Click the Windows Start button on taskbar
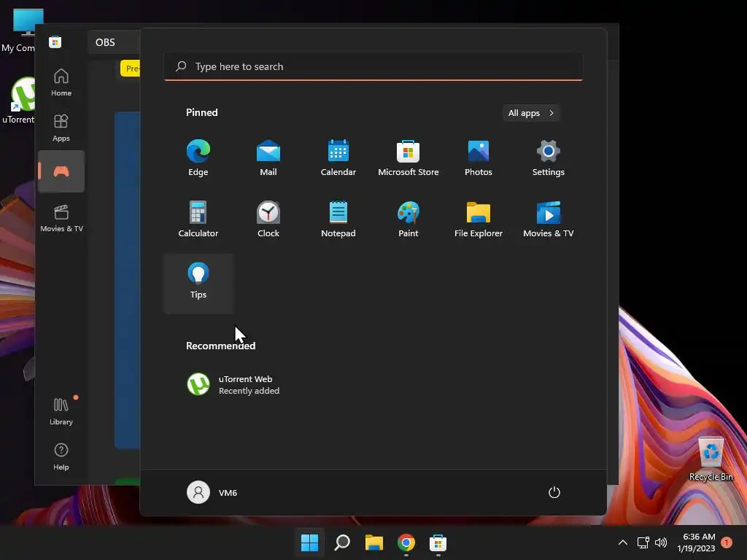 [309, 542]
